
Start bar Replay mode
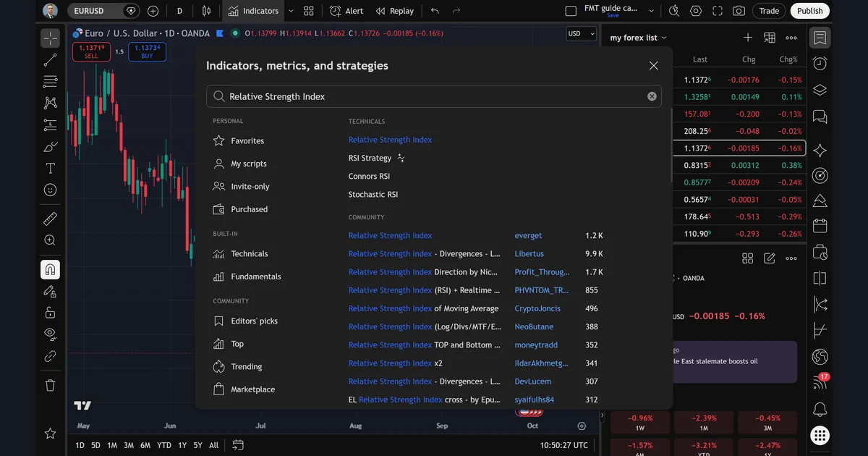coord(395,11)
